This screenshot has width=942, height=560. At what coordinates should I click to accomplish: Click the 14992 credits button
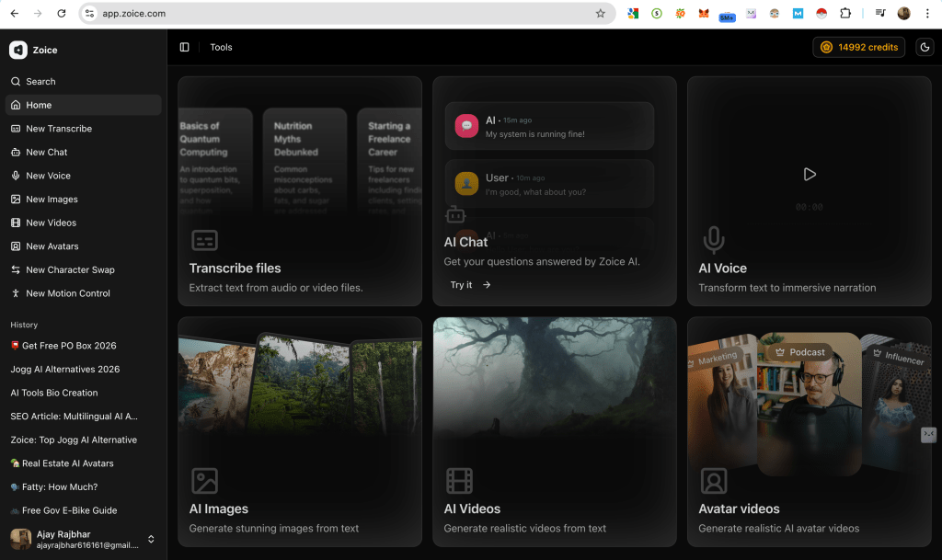click(x=859, y=47)
